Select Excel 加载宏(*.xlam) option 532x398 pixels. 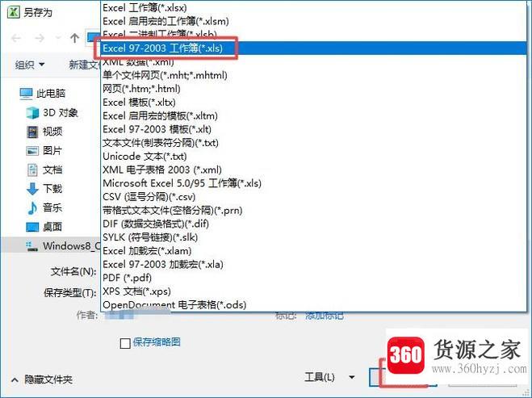pos(313,251)
